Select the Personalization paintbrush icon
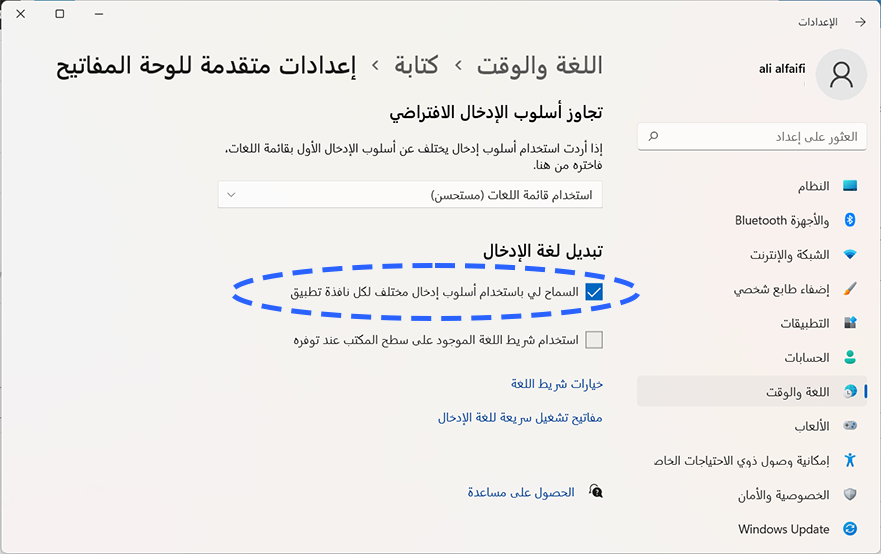 coord(850,289)
